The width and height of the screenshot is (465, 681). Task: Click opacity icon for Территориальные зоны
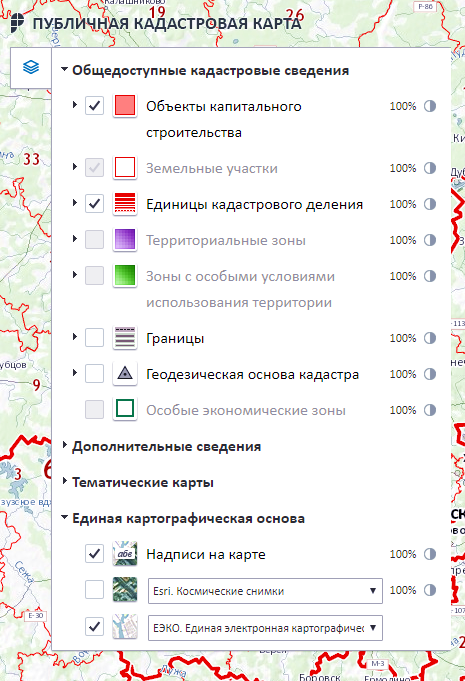pos(430,240)
